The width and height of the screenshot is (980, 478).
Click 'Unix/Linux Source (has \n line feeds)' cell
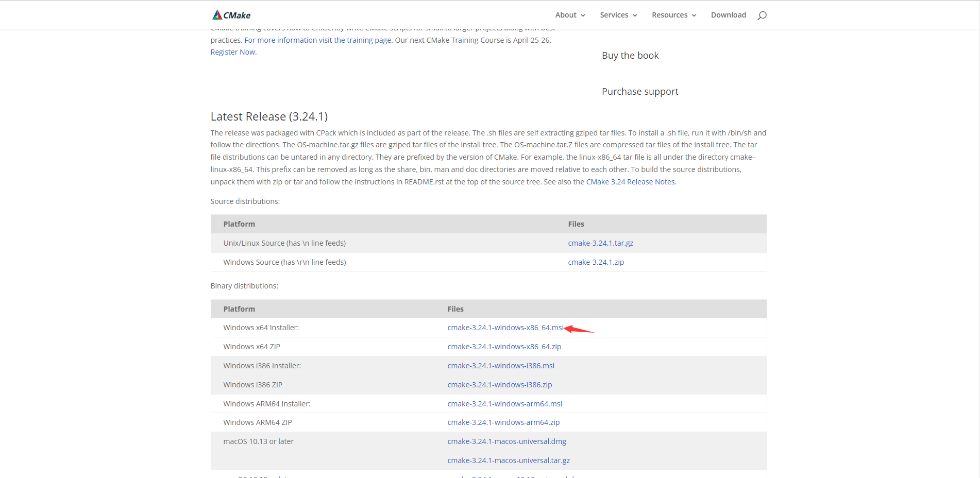coord(284,243)
